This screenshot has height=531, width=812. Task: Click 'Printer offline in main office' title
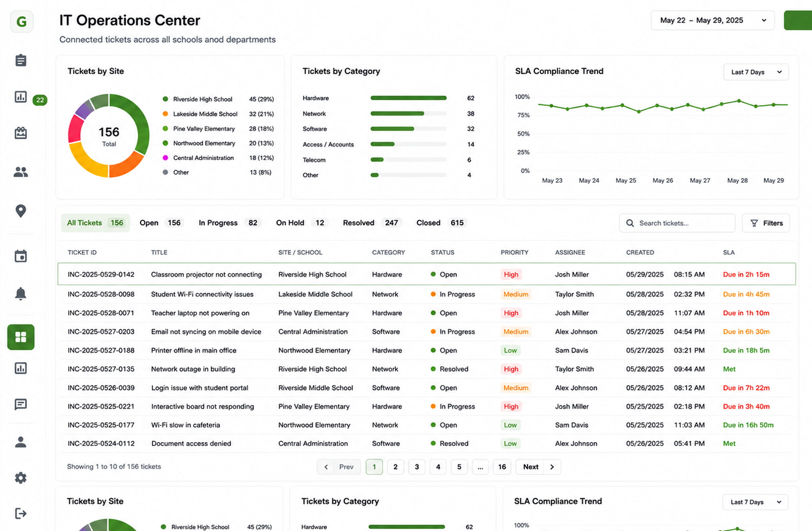[x=194, y=350]
